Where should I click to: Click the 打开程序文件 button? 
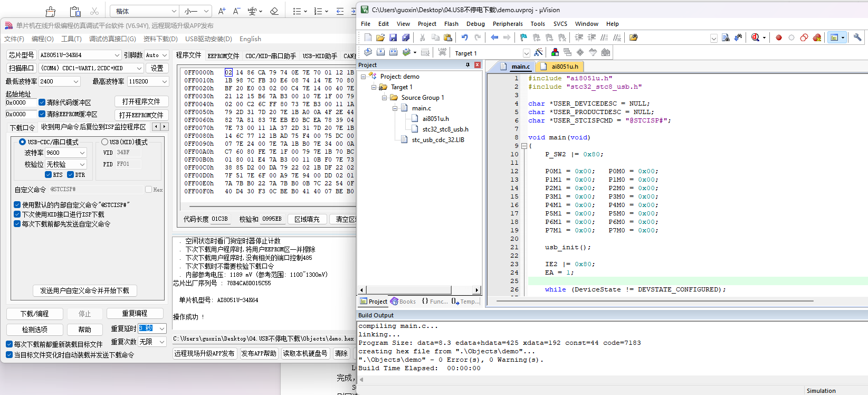point(141,101)
